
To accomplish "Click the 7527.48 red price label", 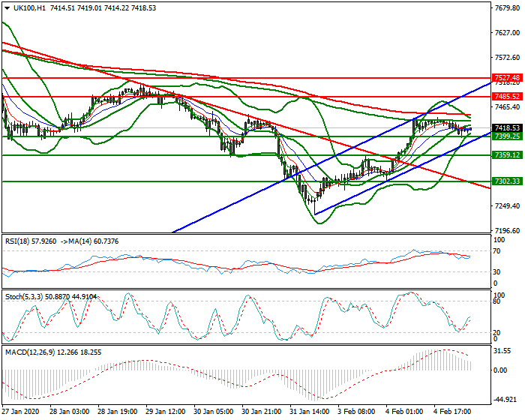I will click(507, 78).
